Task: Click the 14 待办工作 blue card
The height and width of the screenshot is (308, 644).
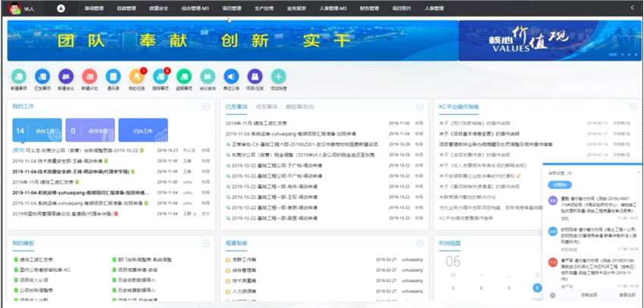Action: coord(37,130)
